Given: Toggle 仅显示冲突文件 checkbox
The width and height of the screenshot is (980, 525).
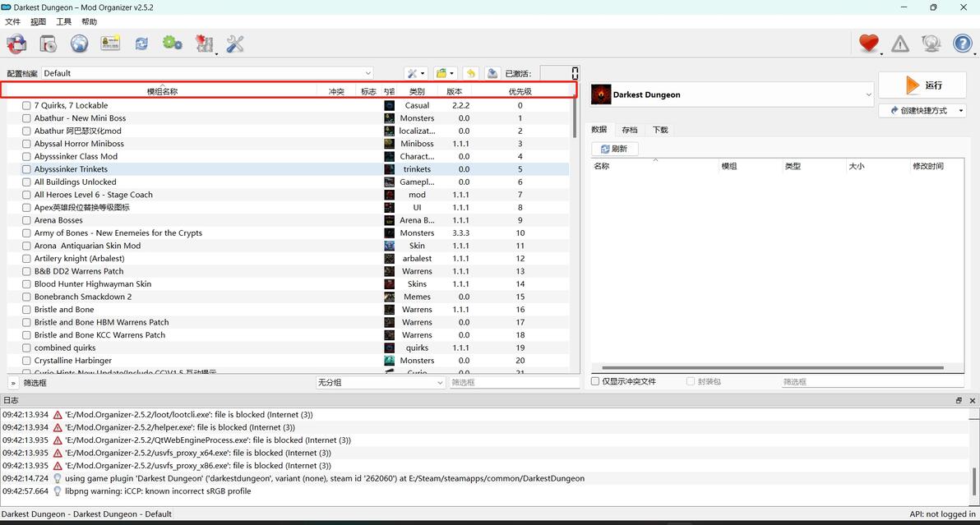Looking at the screenshot, I should 595,380.
